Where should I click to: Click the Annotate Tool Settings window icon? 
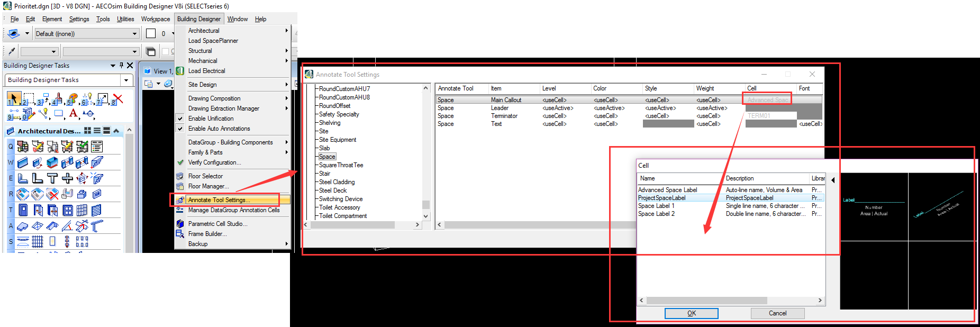tap(309, 75)
